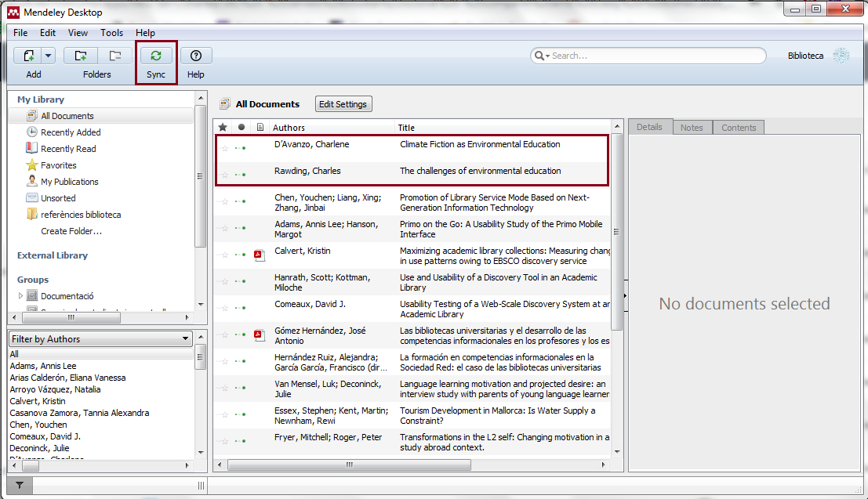
Task: Select the Unsorted folder
Action: tap(57, 198)
